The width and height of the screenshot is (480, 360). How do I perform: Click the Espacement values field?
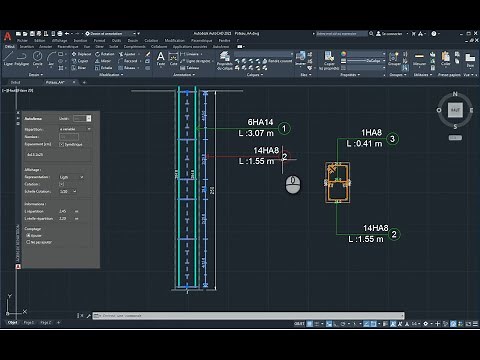pyautogui.click(x=58, y=155)
